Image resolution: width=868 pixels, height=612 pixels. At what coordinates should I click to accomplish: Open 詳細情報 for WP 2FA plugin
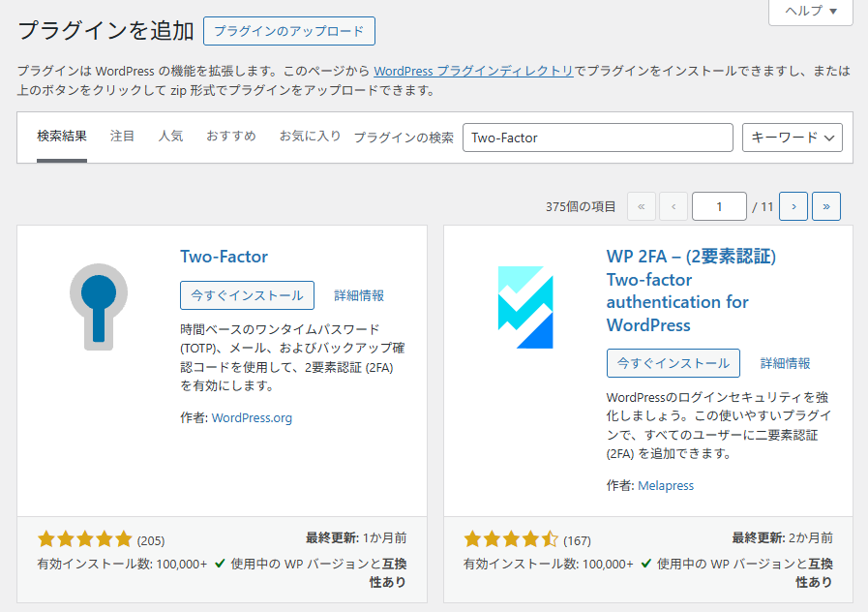point(786,363)
